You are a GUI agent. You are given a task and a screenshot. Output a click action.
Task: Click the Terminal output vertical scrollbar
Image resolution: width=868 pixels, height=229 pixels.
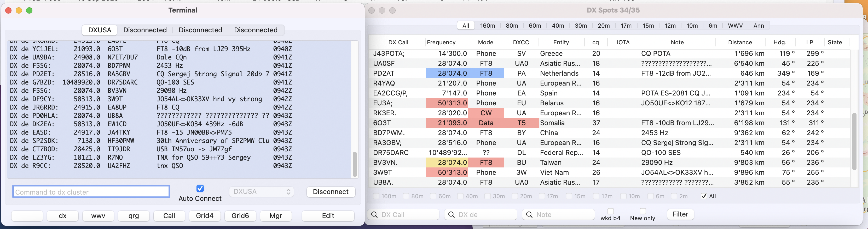355,164
